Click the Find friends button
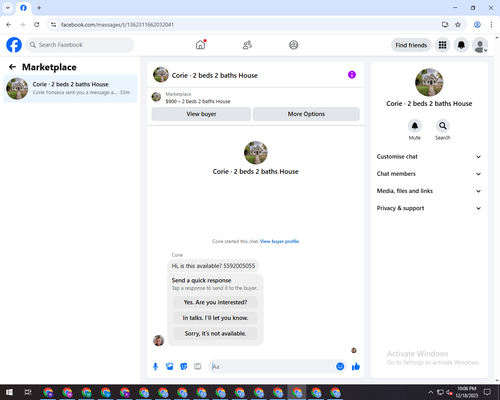500x400 pixels. click(411, 45)
